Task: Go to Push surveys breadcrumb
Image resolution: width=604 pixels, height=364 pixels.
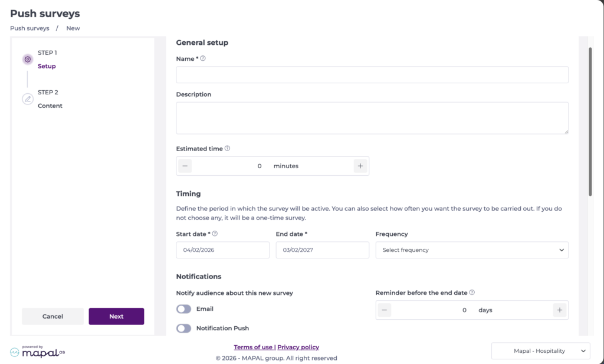Action: (x=29, y=28)
